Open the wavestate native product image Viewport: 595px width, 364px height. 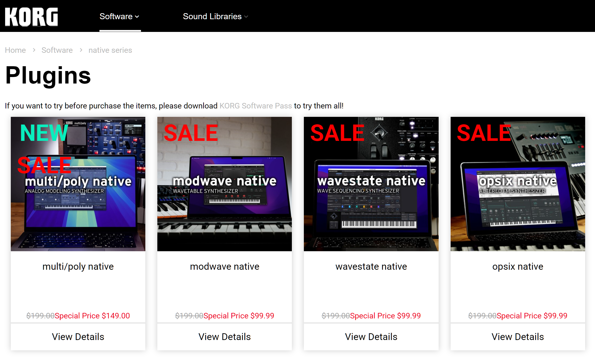tap(371, 184)
